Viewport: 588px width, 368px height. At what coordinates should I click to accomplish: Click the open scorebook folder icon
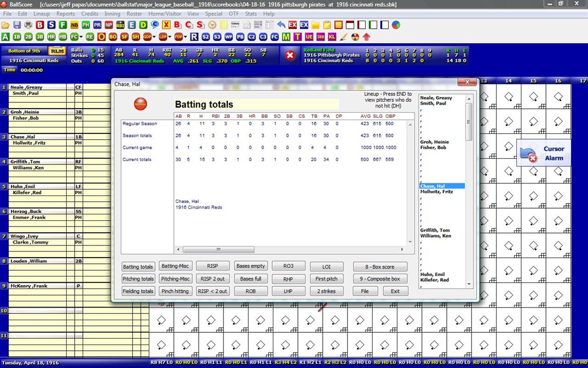point(5,25)
